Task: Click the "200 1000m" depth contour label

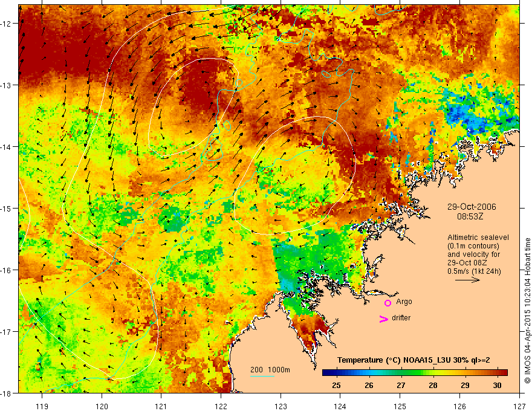Action: 270,370
